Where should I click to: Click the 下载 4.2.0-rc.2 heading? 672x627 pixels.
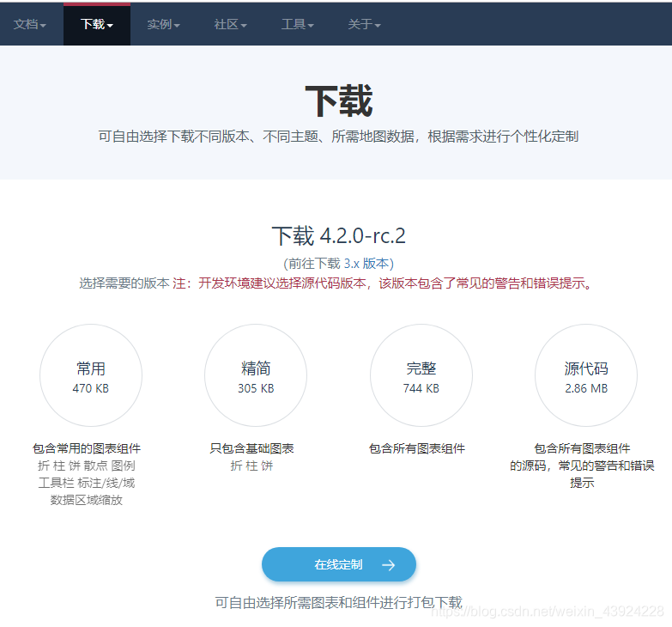coord(338,236)
